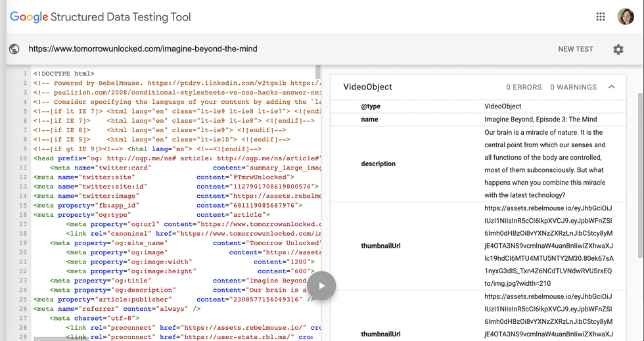The width and height of the screenshot is (644, 341).
Task: Click the 0 ERRORS label
Action: pos(524,87)
